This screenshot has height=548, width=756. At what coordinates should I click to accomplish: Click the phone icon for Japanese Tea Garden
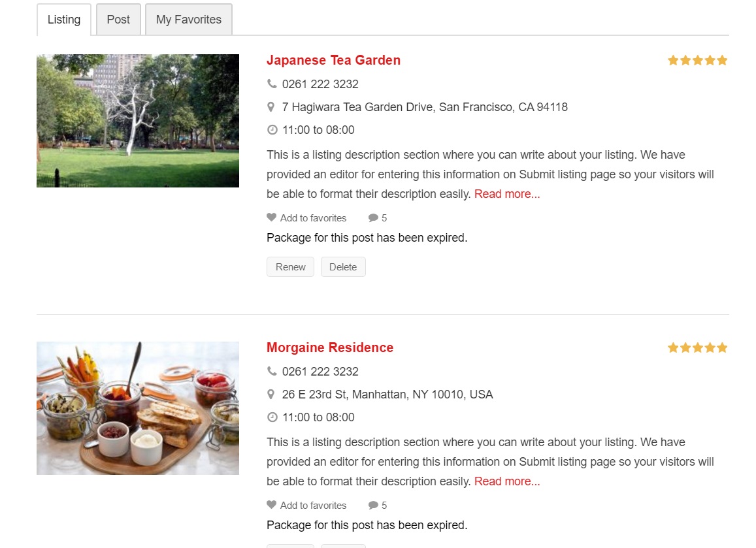pyautogui.click(x=272, y=84)
